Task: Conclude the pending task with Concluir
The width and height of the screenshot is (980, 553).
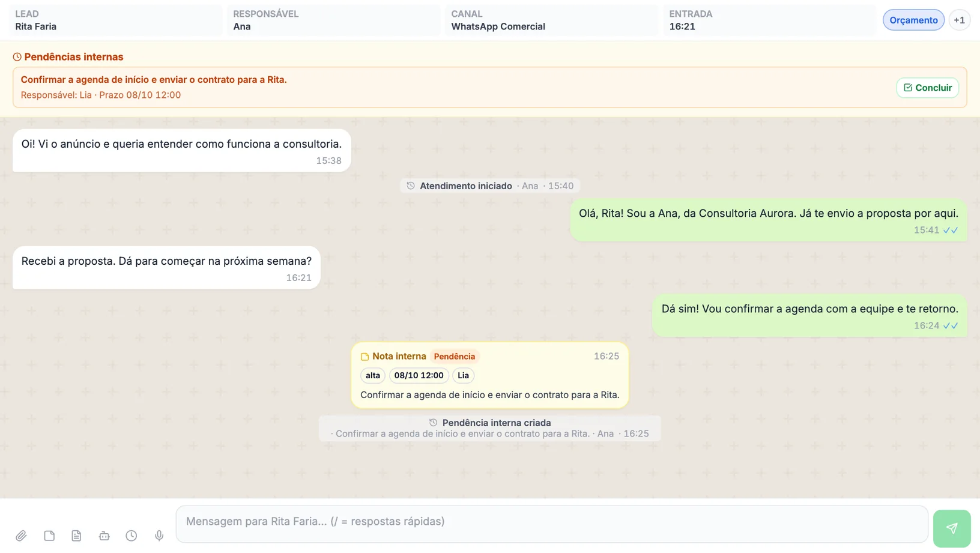Action: point(928,88)
